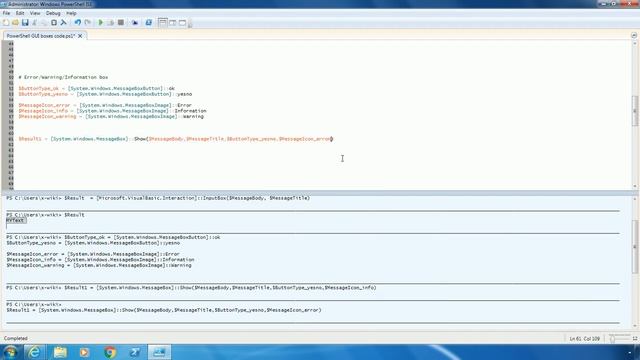Click the '$MessageIcon_info' line in the script pane
This screenshot has width=640, height=360.
pos(112,111)
